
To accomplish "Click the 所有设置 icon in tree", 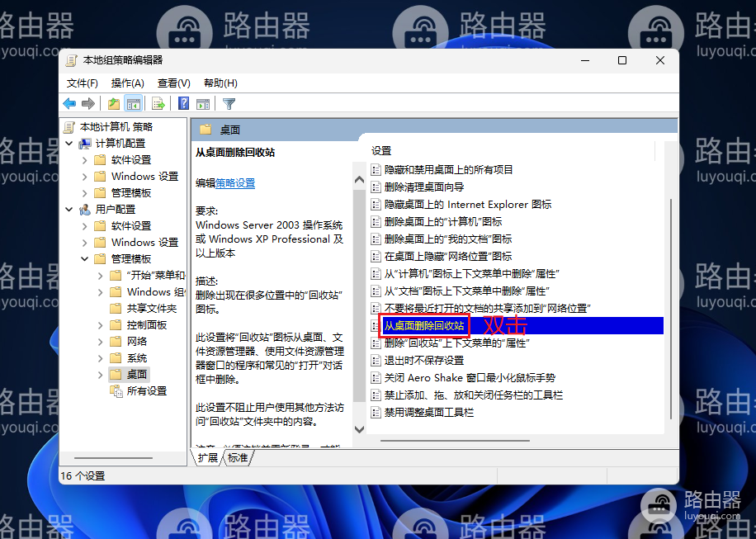I will [x=116, y=391].
